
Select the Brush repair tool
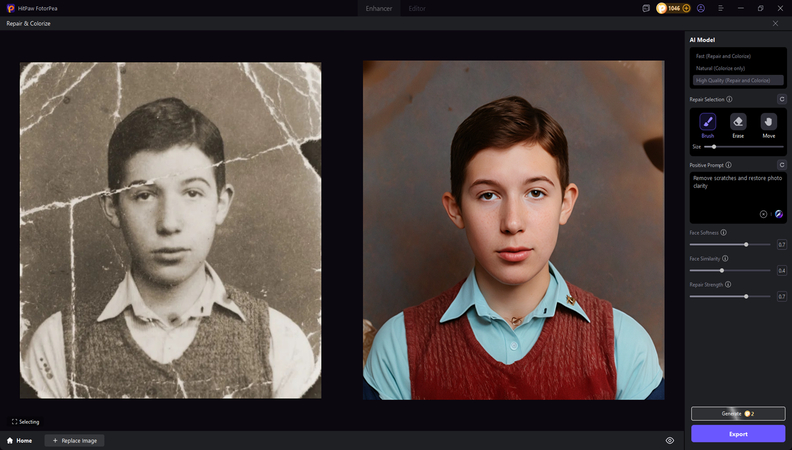click(708, 122)
